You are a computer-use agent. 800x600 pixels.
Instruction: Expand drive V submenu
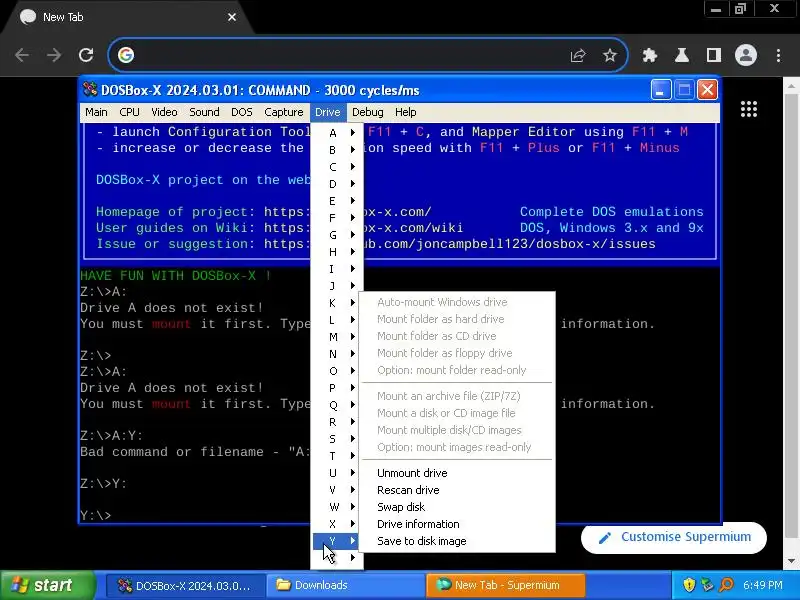coord(337,490)
